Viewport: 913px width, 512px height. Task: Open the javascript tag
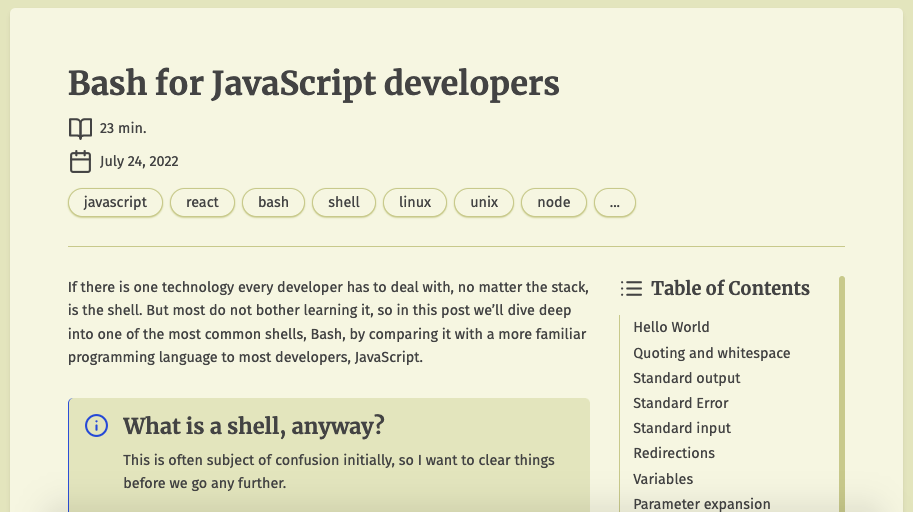click(x=115, y=202)
